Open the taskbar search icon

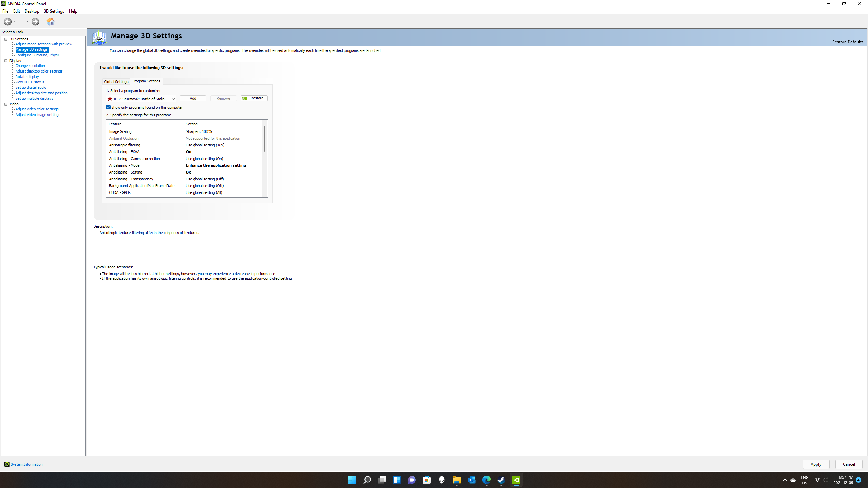tap(367, 480)
